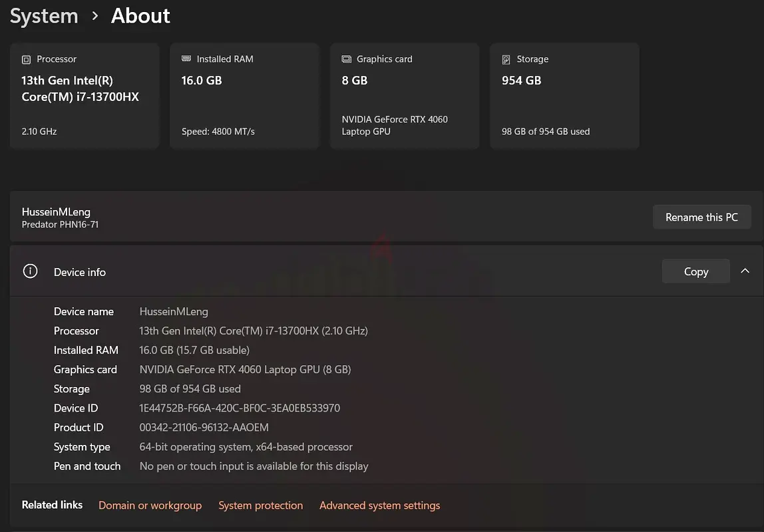Click the Device info section title
Screen dimensions: 764x532
point(80,272)
